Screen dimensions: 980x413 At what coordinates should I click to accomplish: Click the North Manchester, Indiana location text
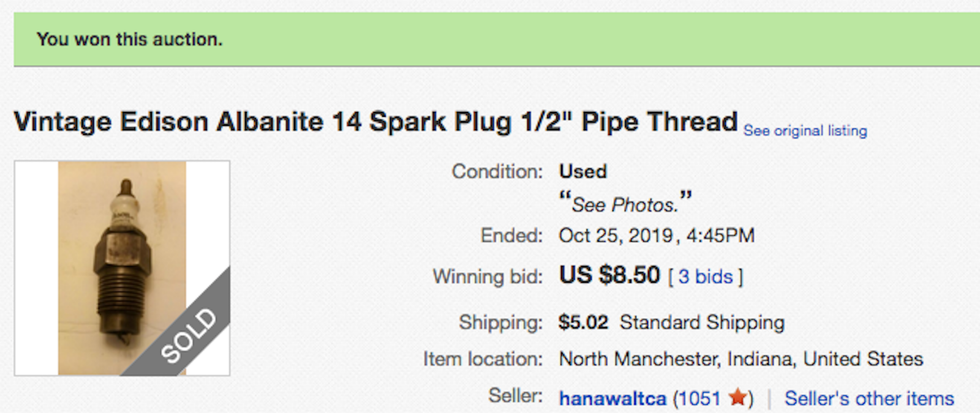point(741,359)
